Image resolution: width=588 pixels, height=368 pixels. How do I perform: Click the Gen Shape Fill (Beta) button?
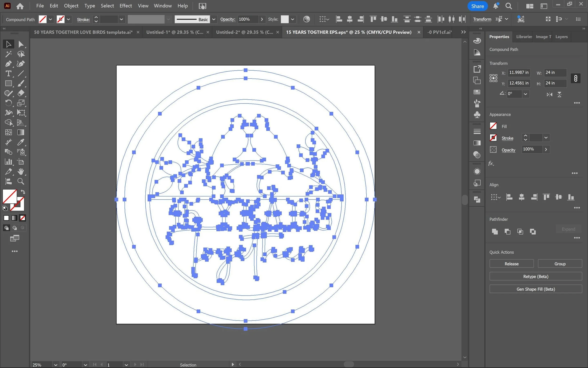click(x=536, y=289)
